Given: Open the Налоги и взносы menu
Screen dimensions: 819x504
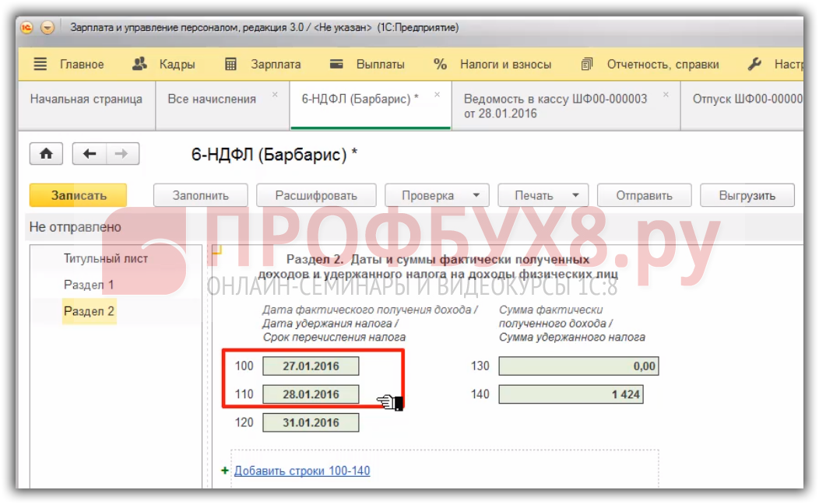Looking at the screenshot, I should (492, 65).
